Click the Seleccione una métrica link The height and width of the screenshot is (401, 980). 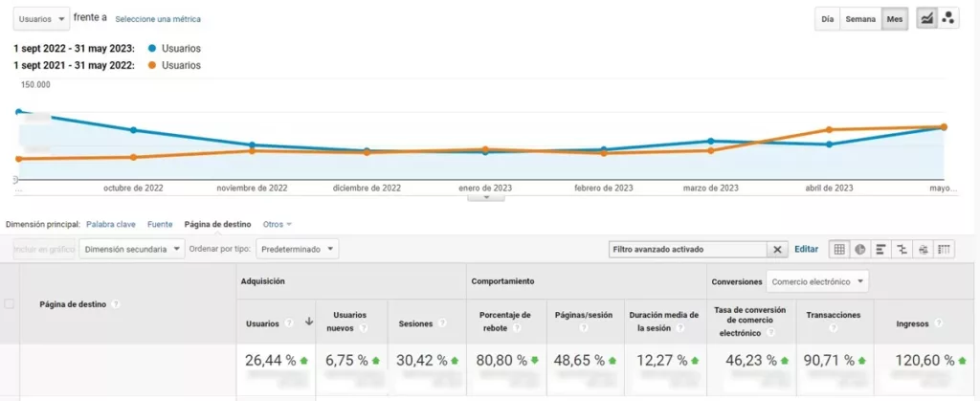pos(158,19)
